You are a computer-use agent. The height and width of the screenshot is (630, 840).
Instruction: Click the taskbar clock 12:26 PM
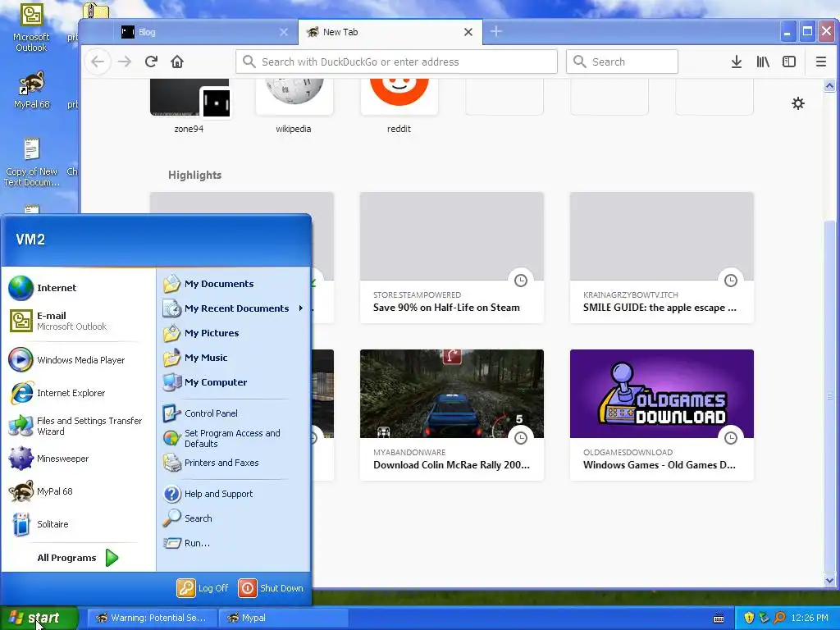[x=810, y=618]
